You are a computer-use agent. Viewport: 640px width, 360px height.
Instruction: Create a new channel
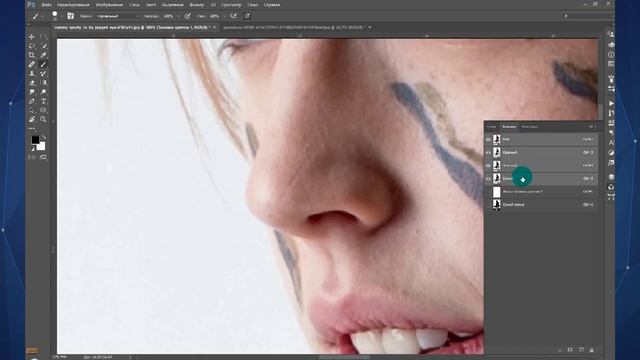point(581,350)
